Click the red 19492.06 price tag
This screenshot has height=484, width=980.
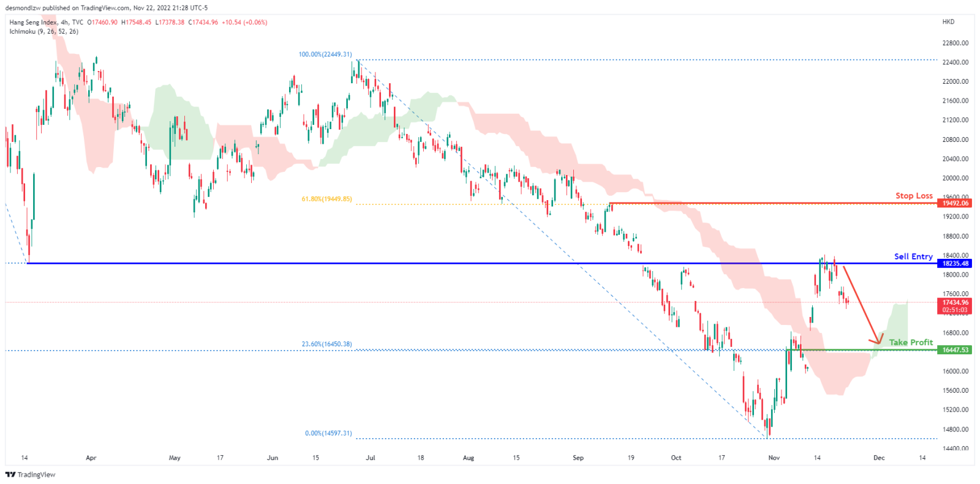tap(955, 203)
